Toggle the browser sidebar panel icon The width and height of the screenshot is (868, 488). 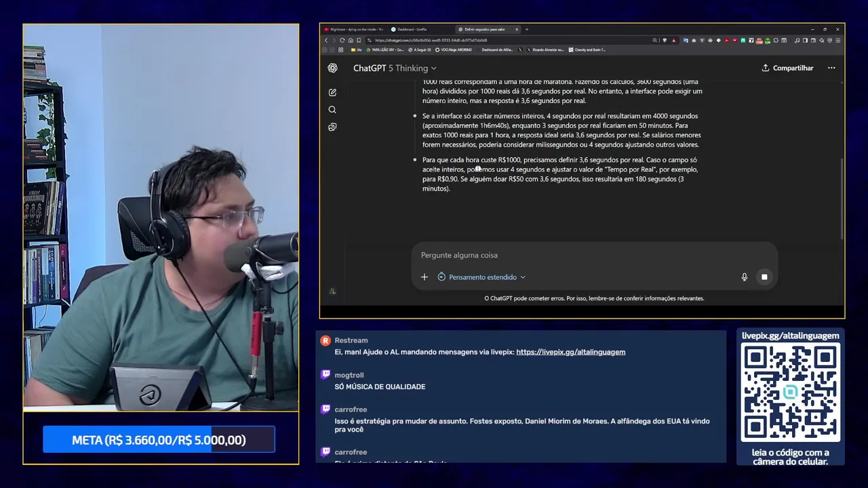coord(805,40)
